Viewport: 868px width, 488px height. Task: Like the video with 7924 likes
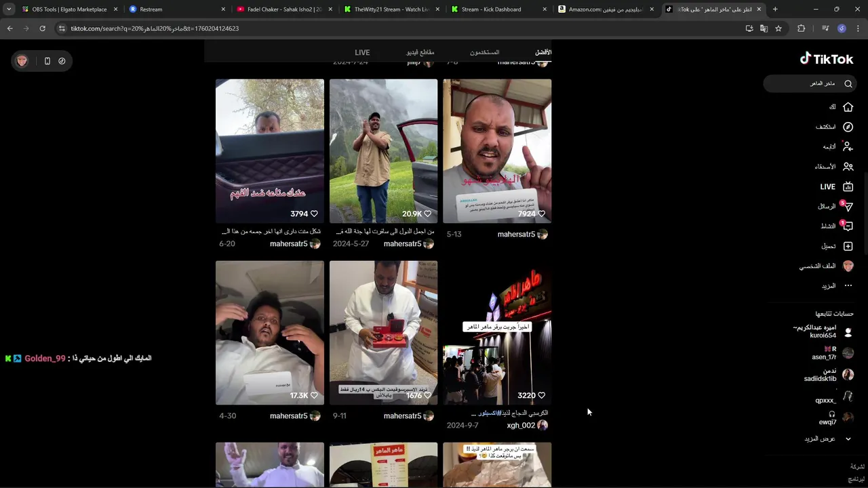[x=541, y=213]
